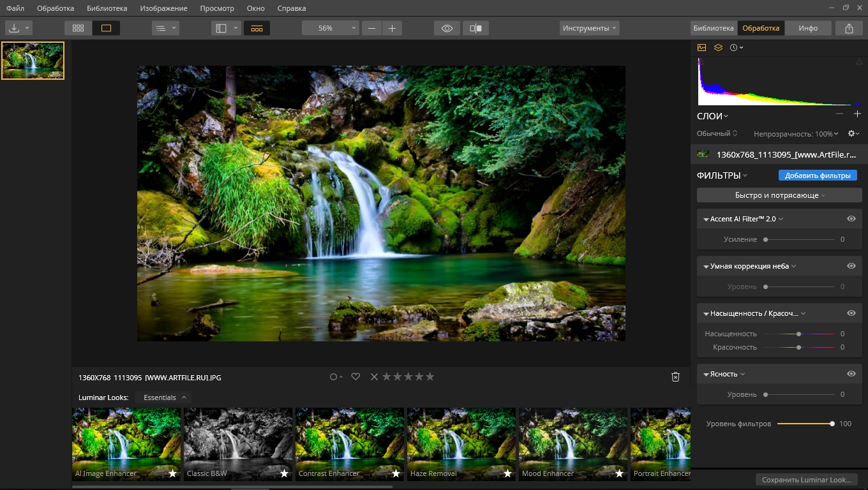Screen dimensions: 868x490
Task: Open the Справка menu
Action: pos(292,8)
